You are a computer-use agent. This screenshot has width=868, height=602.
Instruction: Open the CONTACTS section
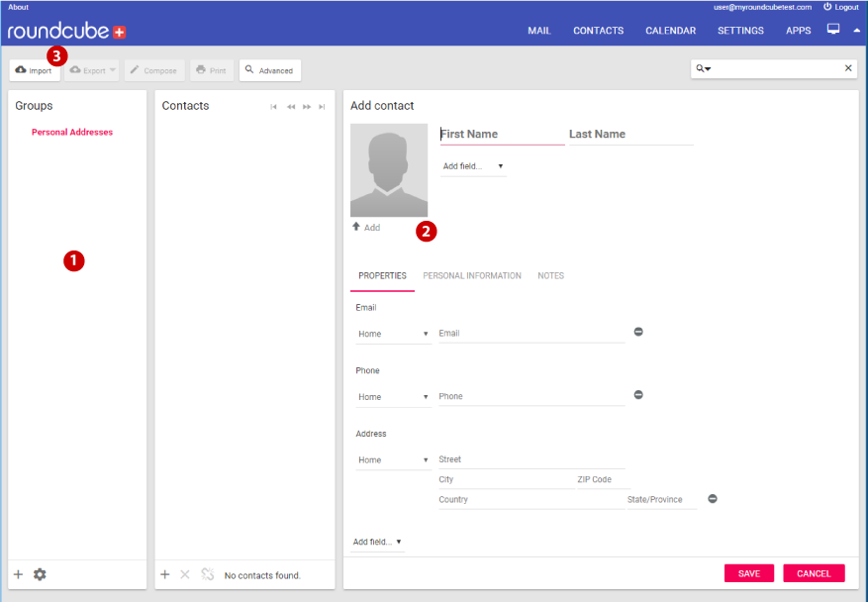[599, 31]
